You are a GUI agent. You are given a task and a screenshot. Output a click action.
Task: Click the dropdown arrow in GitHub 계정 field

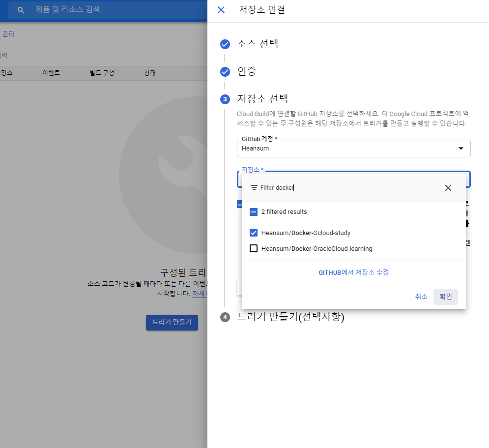460,149
